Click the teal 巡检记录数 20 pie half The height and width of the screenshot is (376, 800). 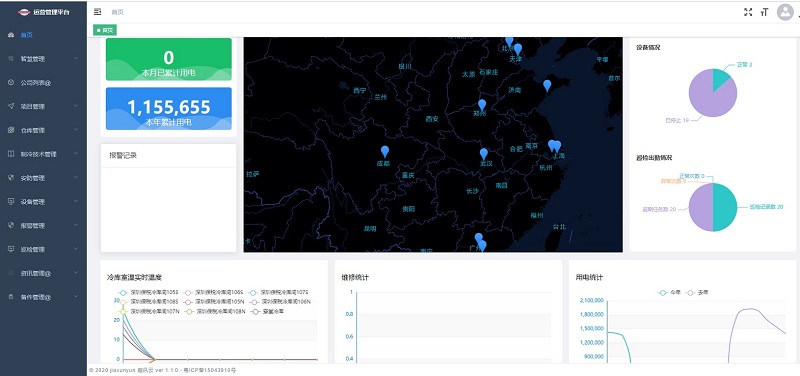coord(725,207)
